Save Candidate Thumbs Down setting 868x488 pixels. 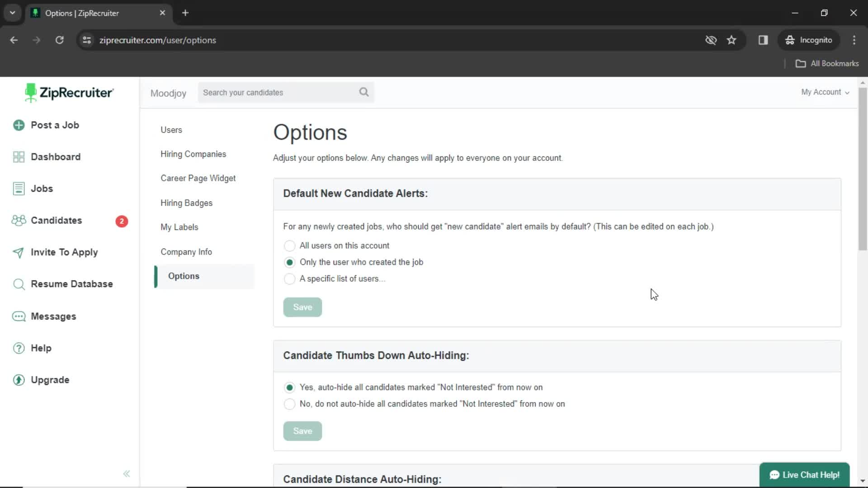coord(302,431)
